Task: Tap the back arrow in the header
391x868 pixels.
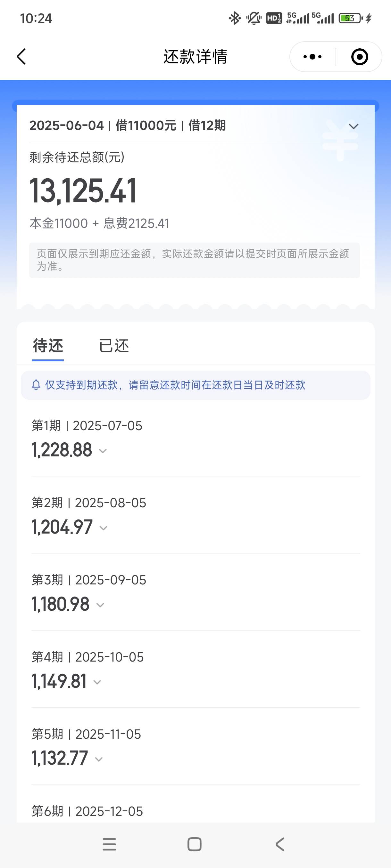Action: [21, 57]
